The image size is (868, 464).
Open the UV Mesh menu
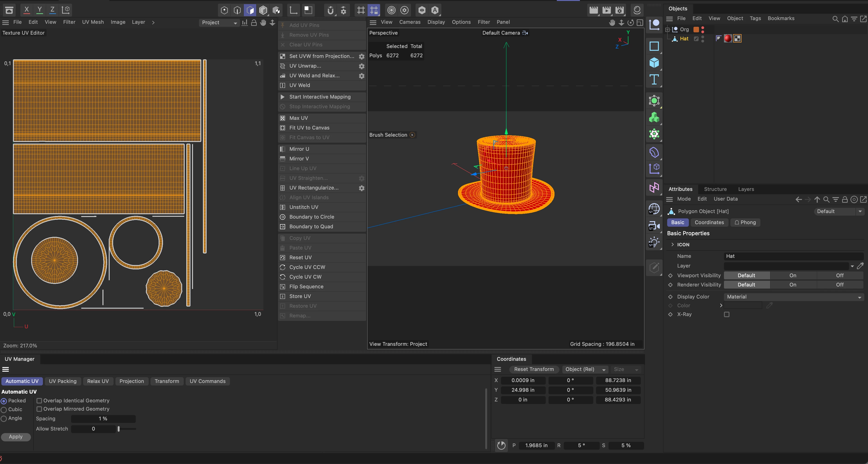pyautogui.click(x=93, y=22)
